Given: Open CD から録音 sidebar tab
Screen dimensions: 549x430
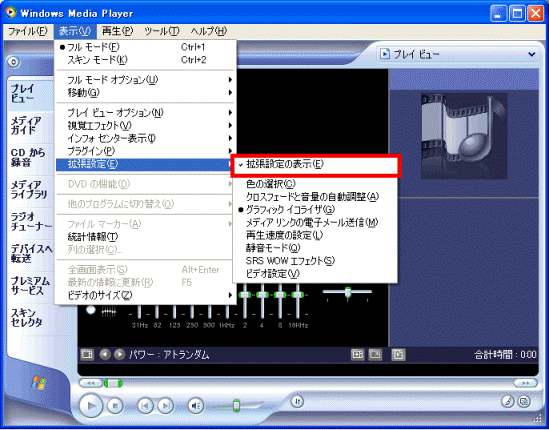Looking at the screenshot, I should [30, 158].
